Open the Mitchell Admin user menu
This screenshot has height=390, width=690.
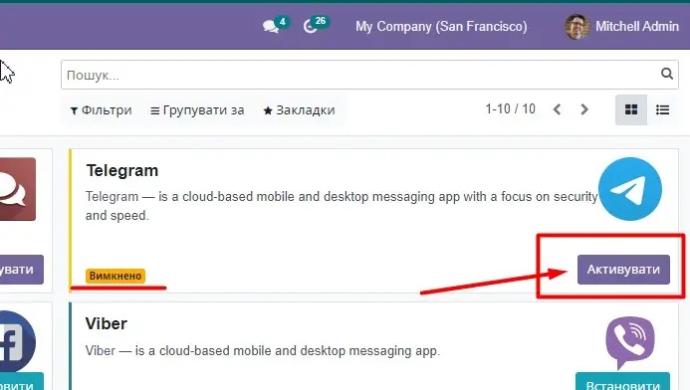pyautogui.click(x=621, y=26)
